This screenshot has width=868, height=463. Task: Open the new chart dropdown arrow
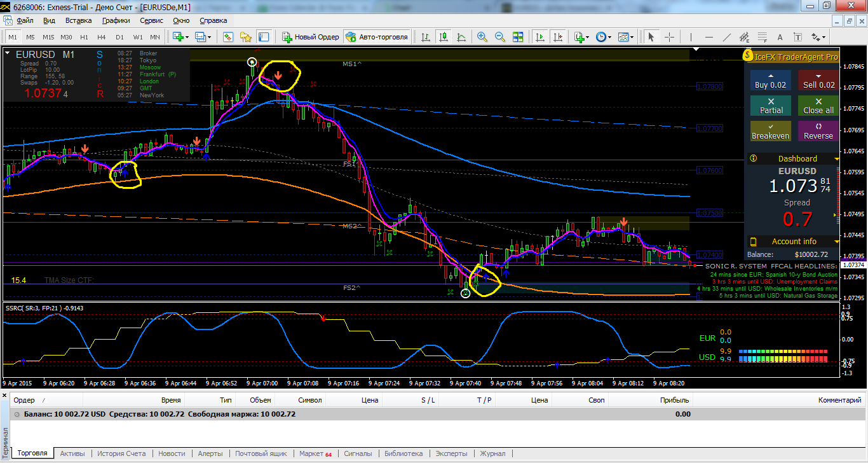click(186, 37)
